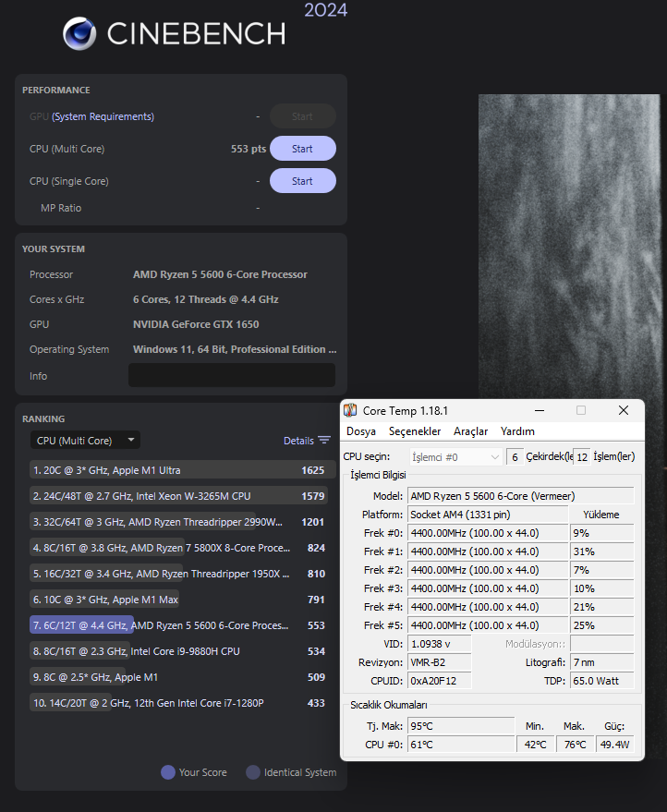Click the Core Temp app icon

pyautogui.click(x=350, y=410)
